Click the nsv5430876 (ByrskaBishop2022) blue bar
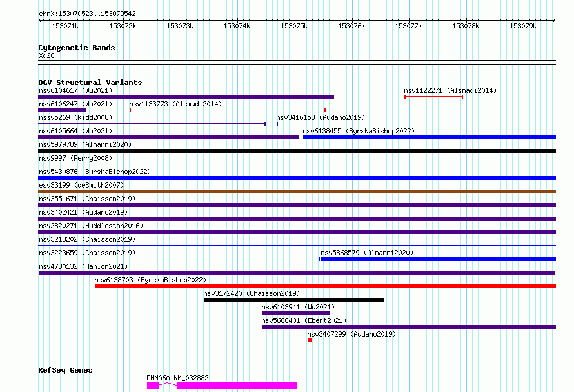The height and width of the screenshot is (392, 574). tap(297, 178)
